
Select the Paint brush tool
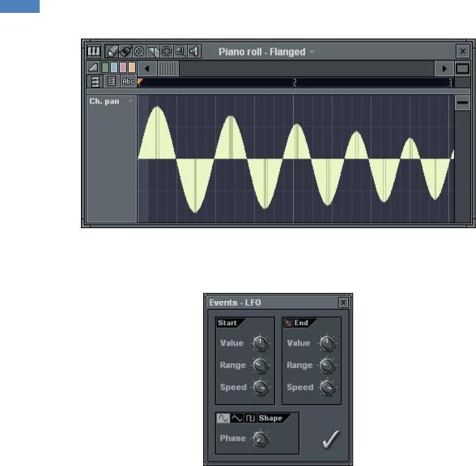coord(125,51)
